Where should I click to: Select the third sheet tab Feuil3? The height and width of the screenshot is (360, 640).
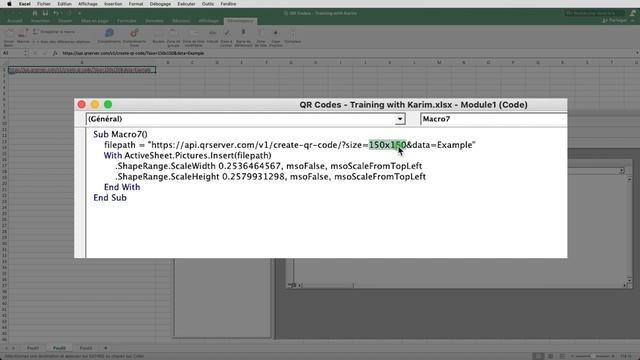[86, 348]
